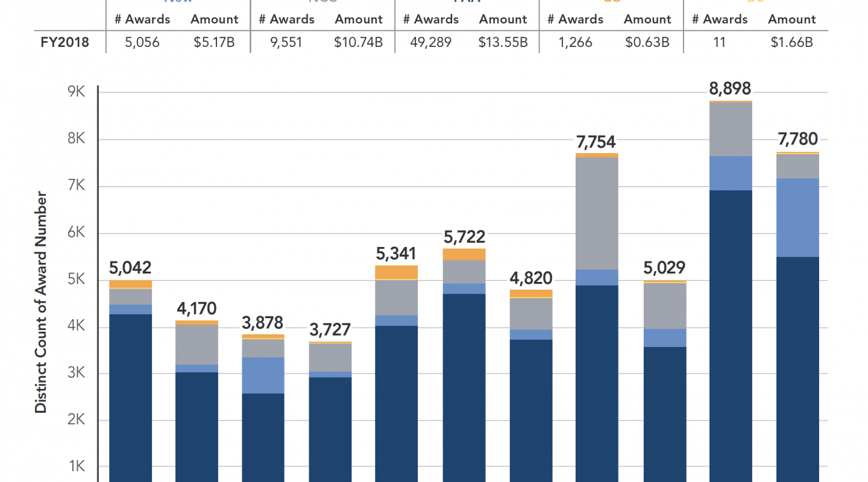Select the Distinct Count of Award Number axis title
The image size is (868, 482).
[x=41, y=302]
